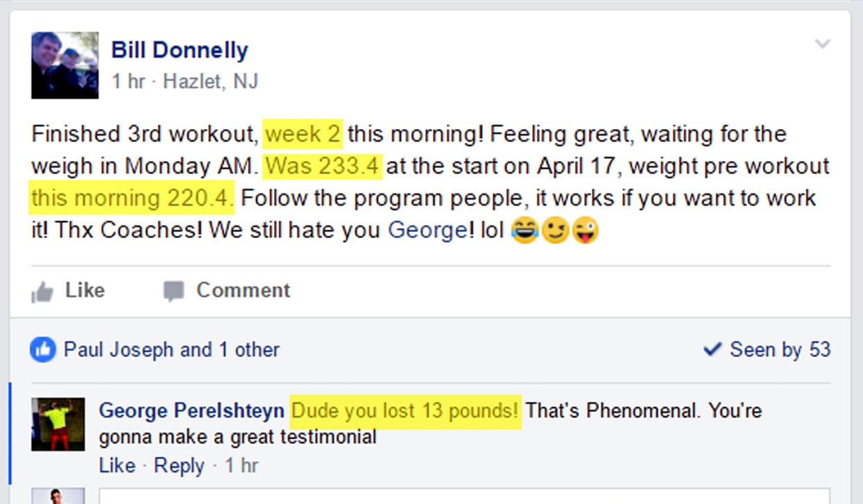The width and height of the screenshot is (863, 504).
Task: Click the thumbs-up icon under the post
Action: tap(42, 292)
